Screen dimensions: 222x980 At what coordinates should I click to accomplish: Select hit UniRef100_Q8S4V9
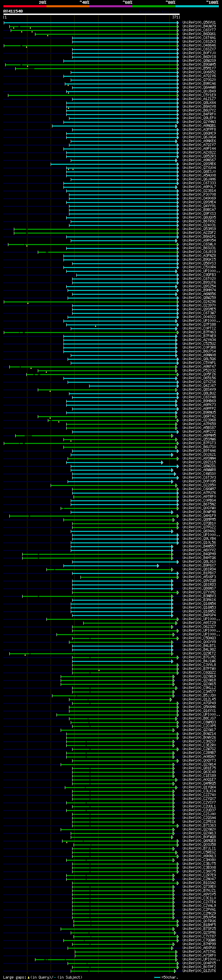pyautogui.click(x=199, y=390)
